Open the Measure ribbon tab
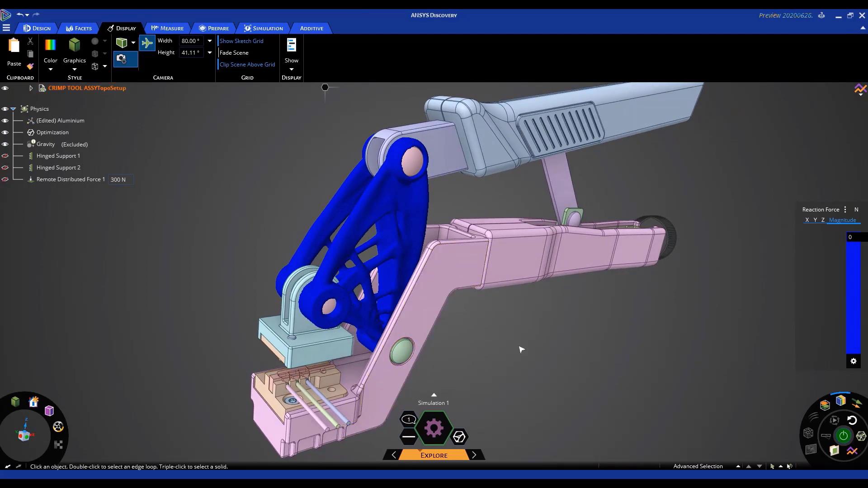The image size is (868, 488). pyautogui.click(x=167, y=28)
